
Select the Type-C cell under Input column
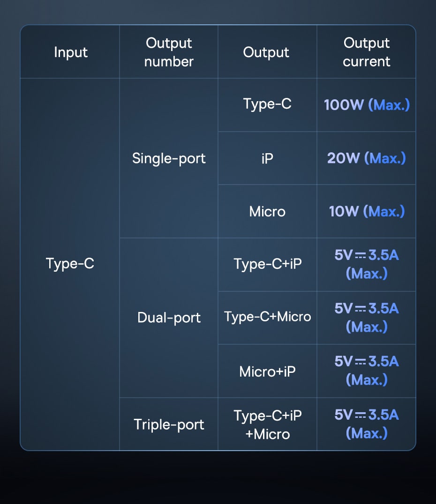[x=70, y=264]
